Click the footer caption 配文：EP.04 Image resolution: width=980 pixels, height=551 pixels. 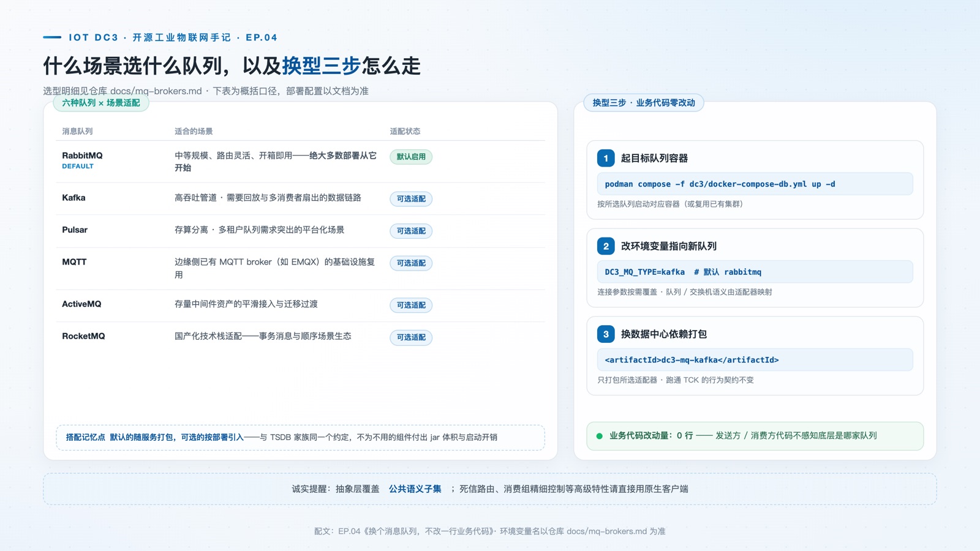point(490,531)
